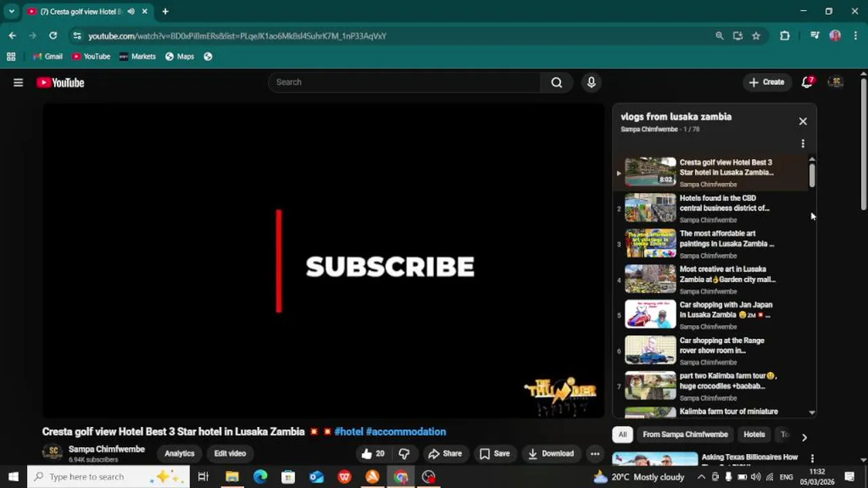Open File Explorer from taskbar
Screen dimensions: 868x488
pyautogui.click(x=232, y=477)
